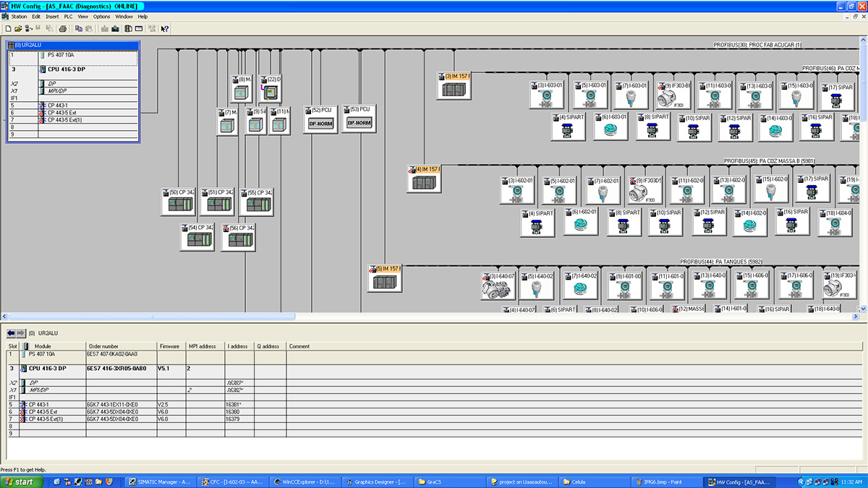Click the New station toolbar icon
Image resolution: width=868 pixels, height=488 pixels.
(x=7, y=28)
